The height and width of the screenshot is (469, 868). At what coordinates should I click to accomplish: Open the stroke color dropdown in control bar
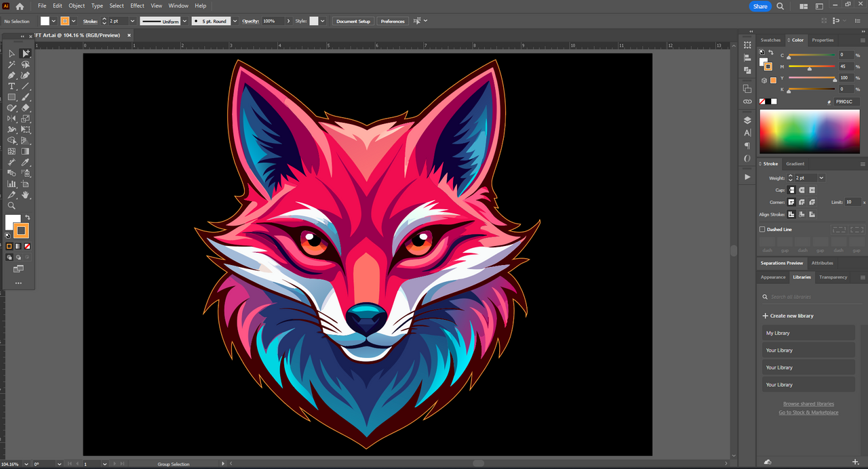pos(73,21)
